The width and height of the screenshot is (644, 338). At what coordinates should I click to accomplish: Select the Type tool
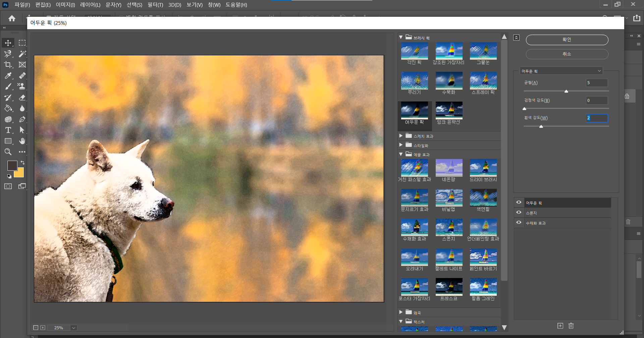pyautogui.click(x=8, y=130)
